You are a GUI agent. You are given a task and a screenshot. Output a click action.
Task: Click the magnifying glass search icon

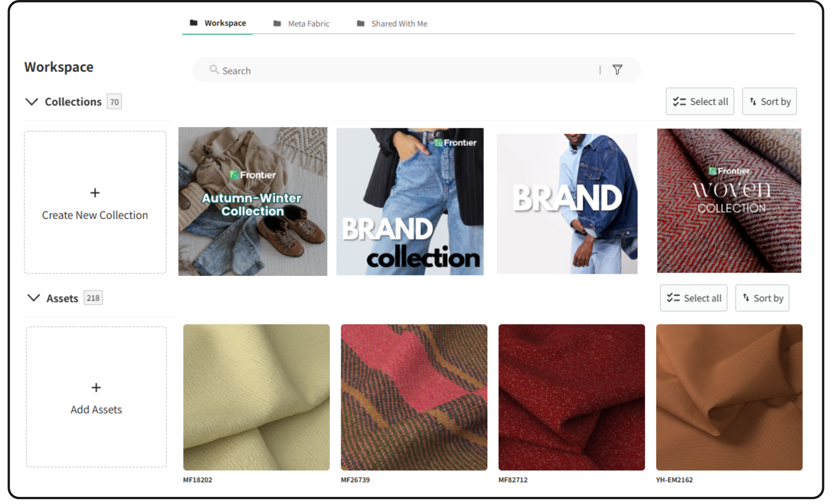click(x=214, y=70)
